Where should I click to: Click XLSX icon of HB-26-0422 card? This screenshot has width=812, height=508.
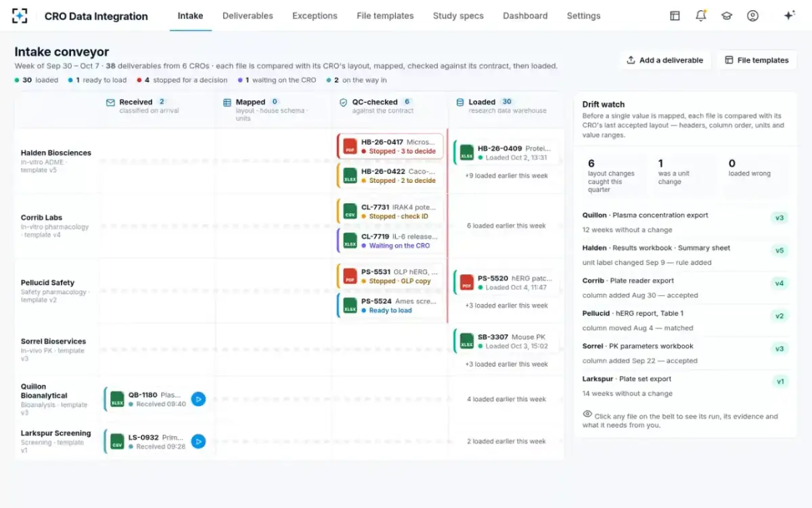coord(350,176)
